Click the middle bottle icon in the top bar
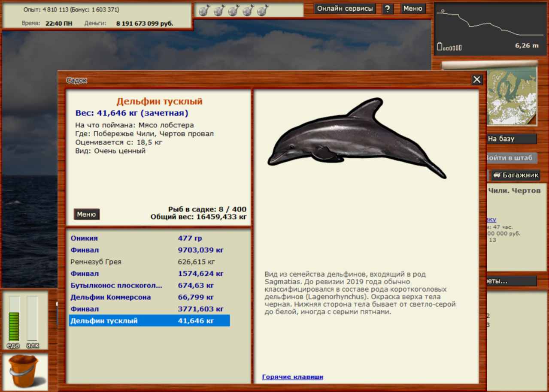This screenshot has width=549, height=392. [x=234, y=10]
